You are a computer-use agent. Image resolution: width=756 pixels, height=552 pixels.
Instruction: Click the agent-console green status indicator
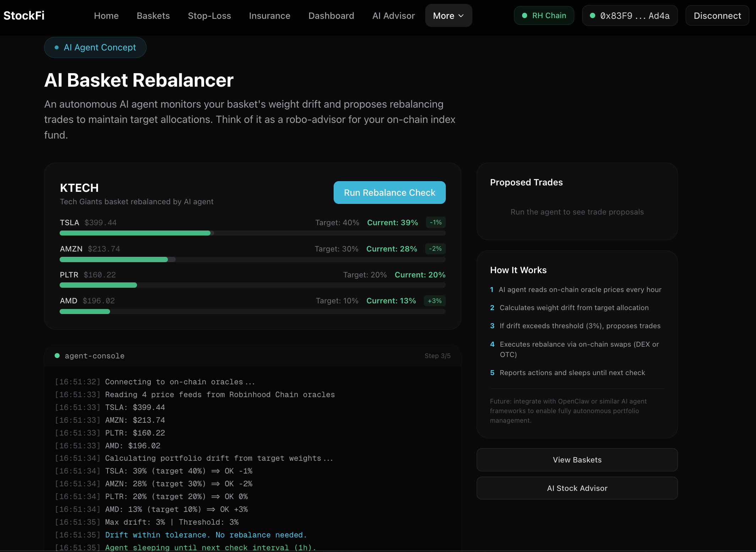(57, 356)
